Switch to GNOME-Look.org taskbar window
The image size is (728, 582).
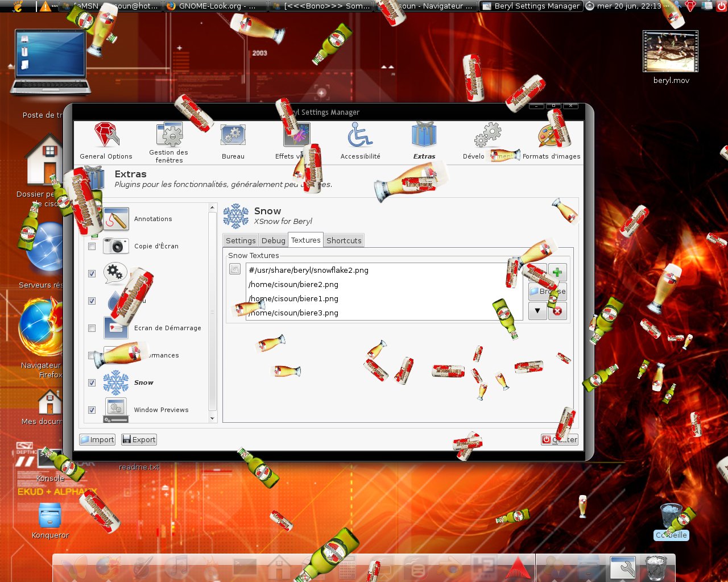click(215, 6)
